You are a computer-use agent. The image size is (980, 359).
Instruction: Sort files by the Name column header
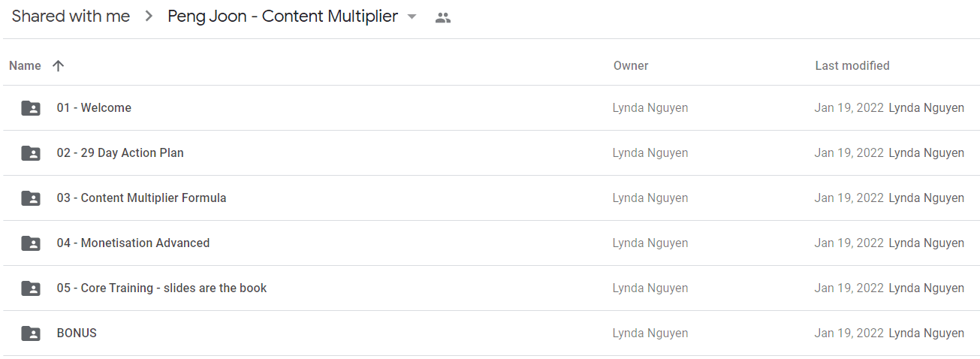(25, 66)
